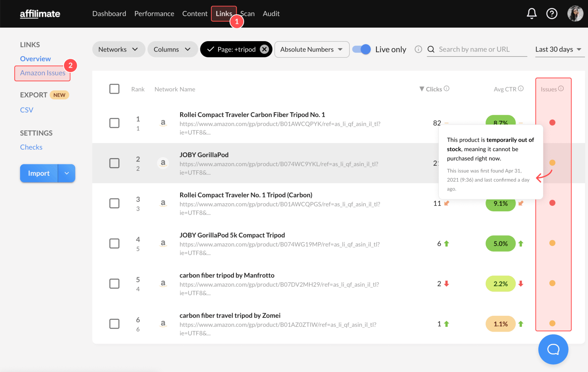Check the carbon fiber tripod by Manfrotto row
This screenshot has width=588, height=372.
coord(114,283)
